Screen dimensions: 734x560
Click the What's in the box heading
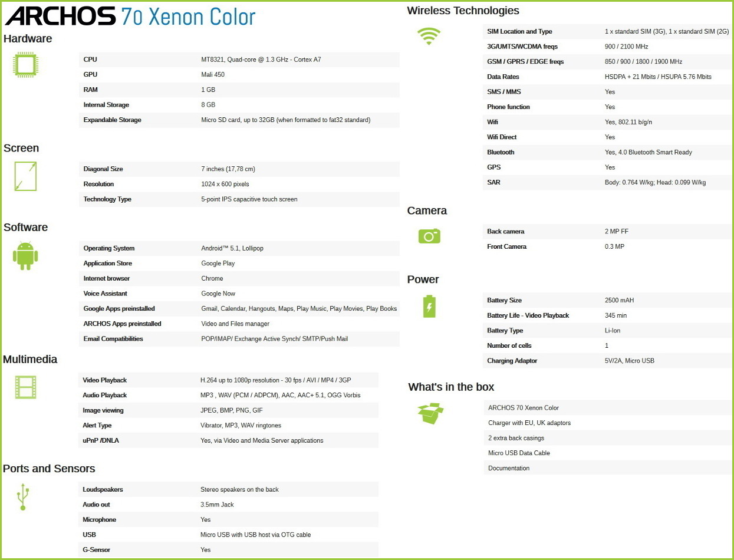(x=451, y=387)
